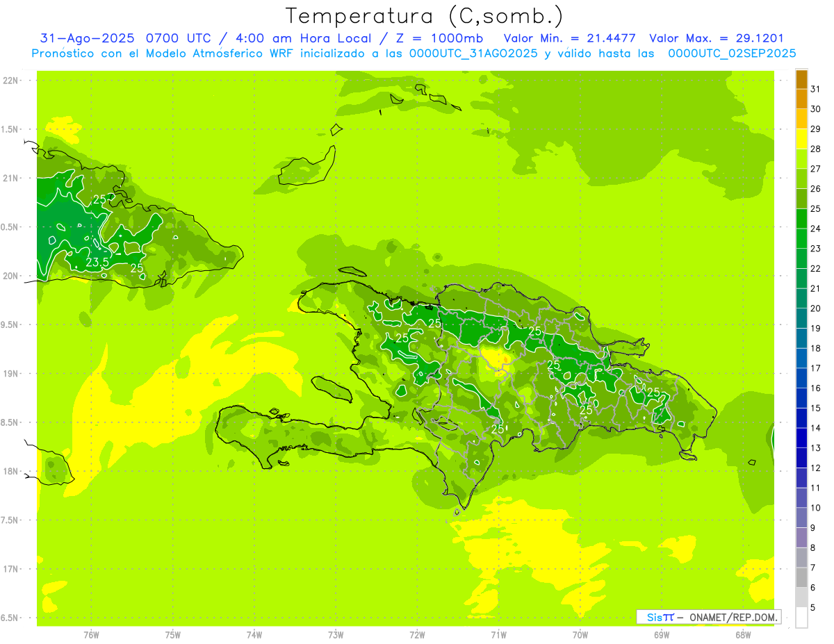Pick the teal colorbar swatch between 19 and 20
Image resolution: width=834 pixels, height=644 pixels.
801,318
